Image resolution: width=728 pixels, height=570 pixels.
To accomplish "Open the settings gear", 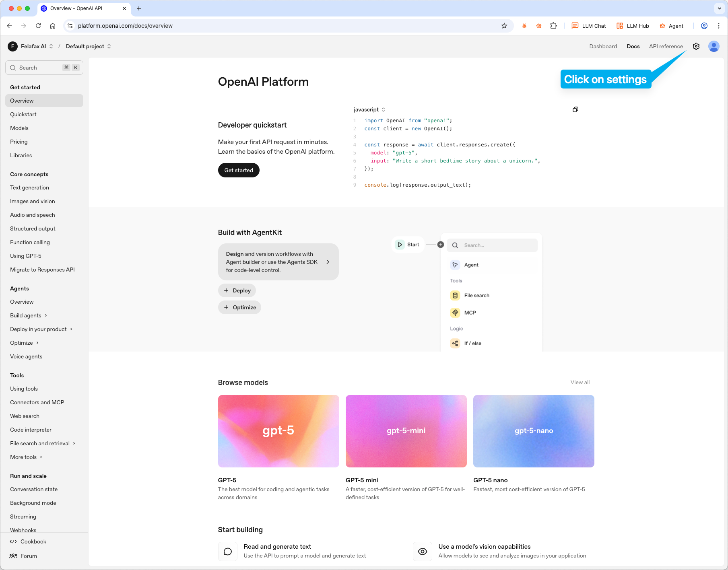I will (697, 46).
